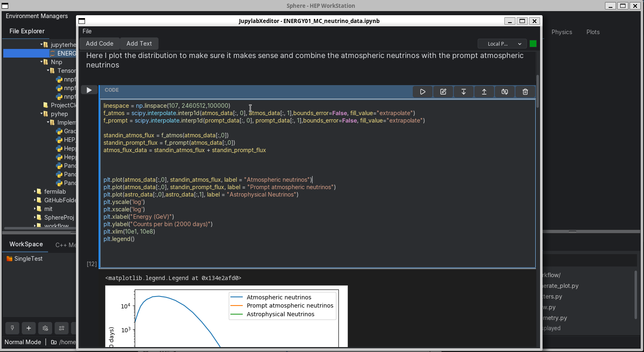Click the lightning bolt icon in bottom toolbar
Viewport: 644px width, 352px height.
coord(12,328)
